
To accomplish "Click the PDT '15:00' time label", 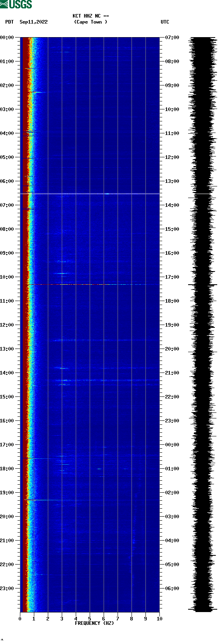I will pos(7,397).
